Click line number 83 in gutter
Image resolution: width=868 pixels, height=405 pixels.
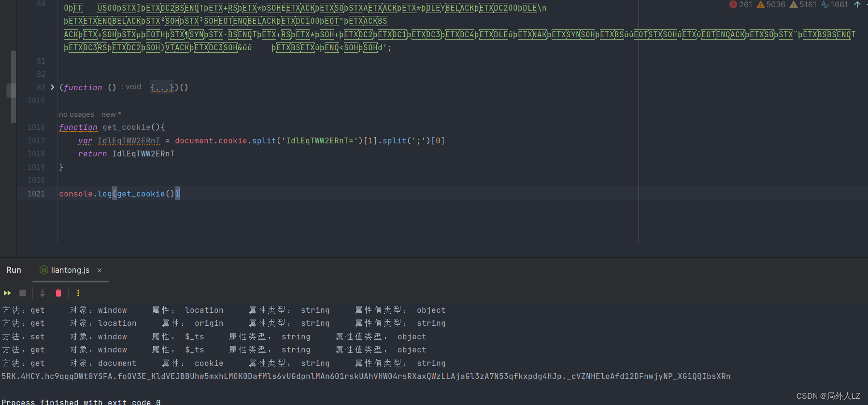pyautogui.click(x=41, y=87)
